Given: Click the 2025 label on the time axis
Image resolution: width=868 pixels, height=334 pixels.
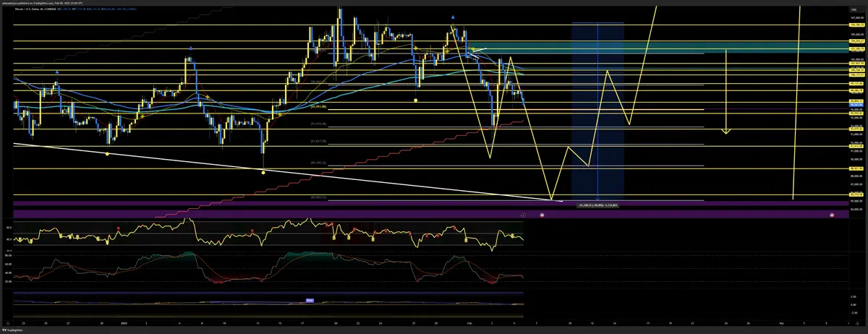Looking at the screenshot, I should pyautogui.click(x=124, y=322).
